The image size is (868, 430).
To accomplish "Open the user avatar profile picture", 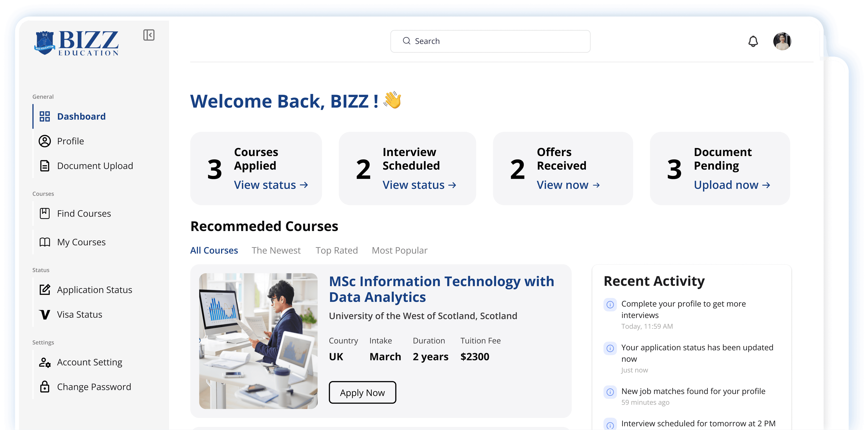I will click(782, 41).
